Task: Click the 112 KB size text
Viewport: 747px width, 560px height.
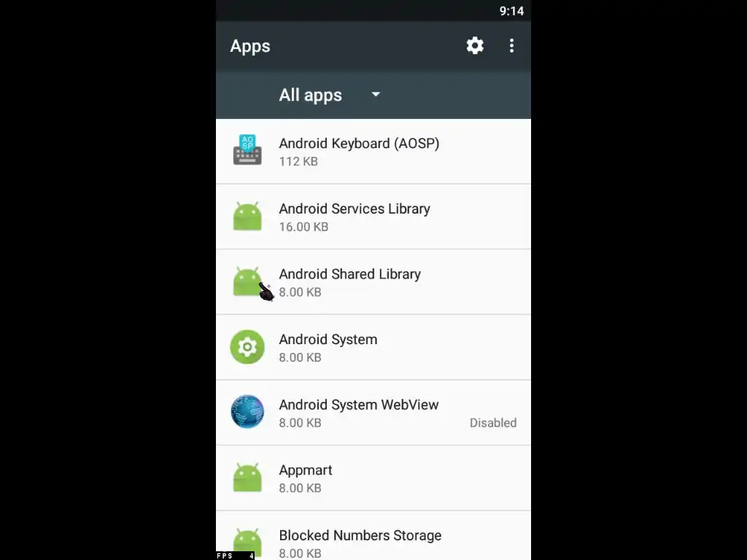Action: pyautogui.click(x=298, y=161)
